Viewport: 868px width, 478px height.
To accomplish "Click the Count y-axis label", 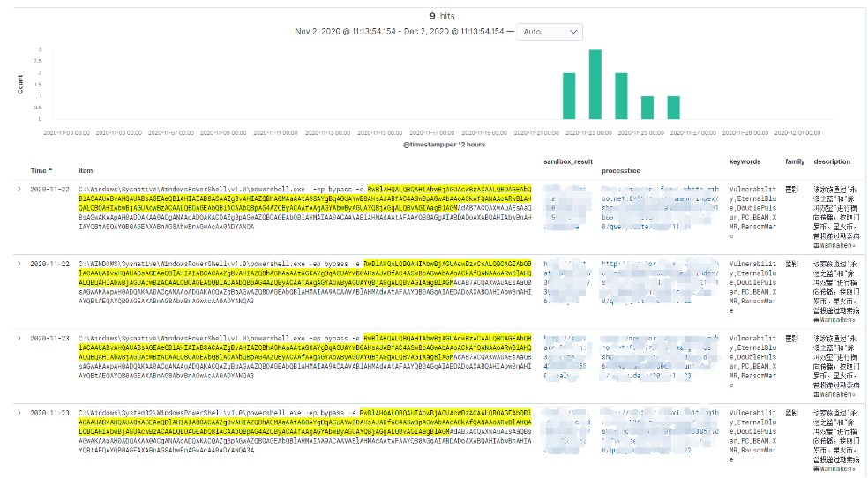I will (x=20, y=84).
